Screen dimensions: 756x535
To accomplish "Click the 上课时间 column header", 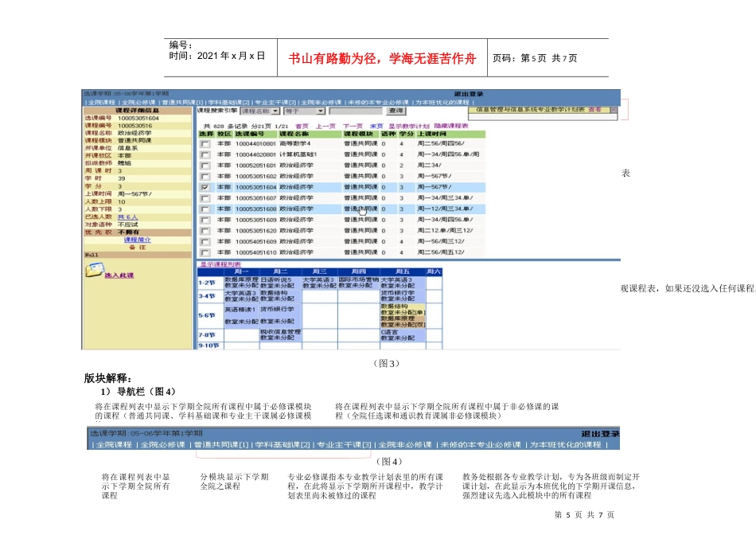I will click(432, 134).
